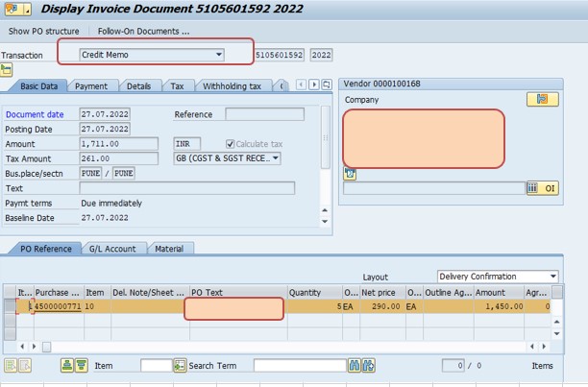Click the fiscal year field 2022
The width and height of the screenshot is (588, 387).
pyautogui.click(x=321, y=55)
